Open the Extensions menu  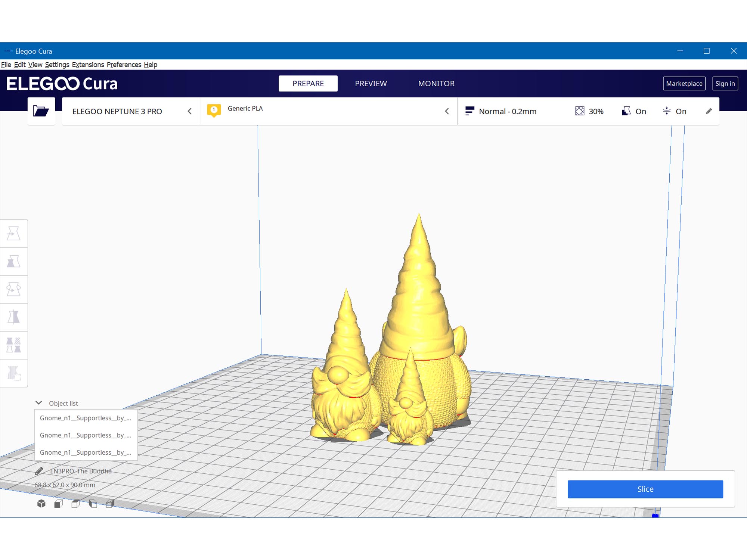tap(88, 65)
